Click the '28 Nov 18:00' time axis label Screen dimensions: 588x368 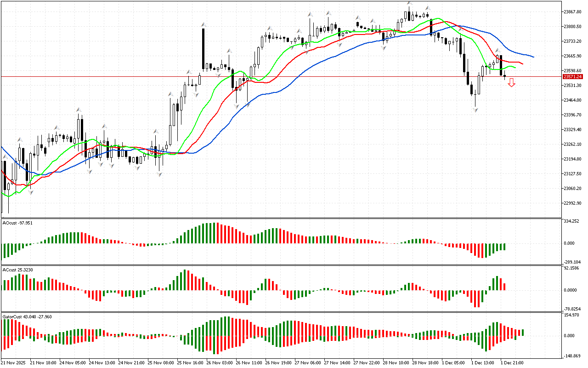(424, 363)
